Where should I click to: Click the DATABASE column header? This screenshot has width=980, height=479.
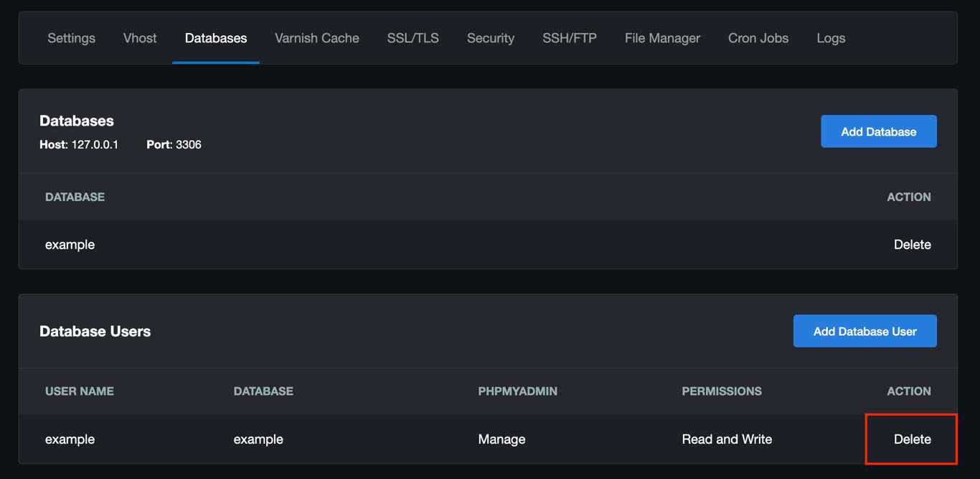pyautogui.click(x=263, y=391)
